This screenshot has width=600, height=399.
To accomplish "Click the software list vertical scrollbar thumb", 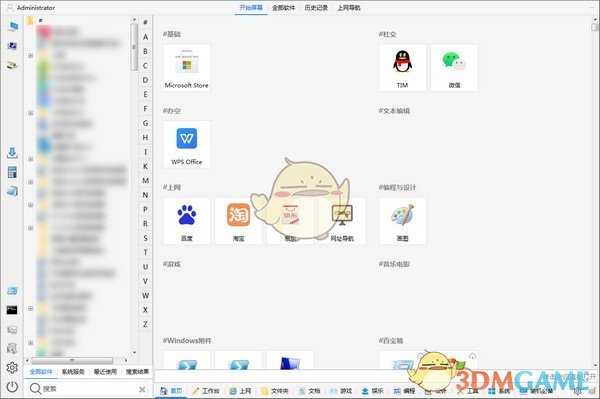I will [x=134, y=47].
